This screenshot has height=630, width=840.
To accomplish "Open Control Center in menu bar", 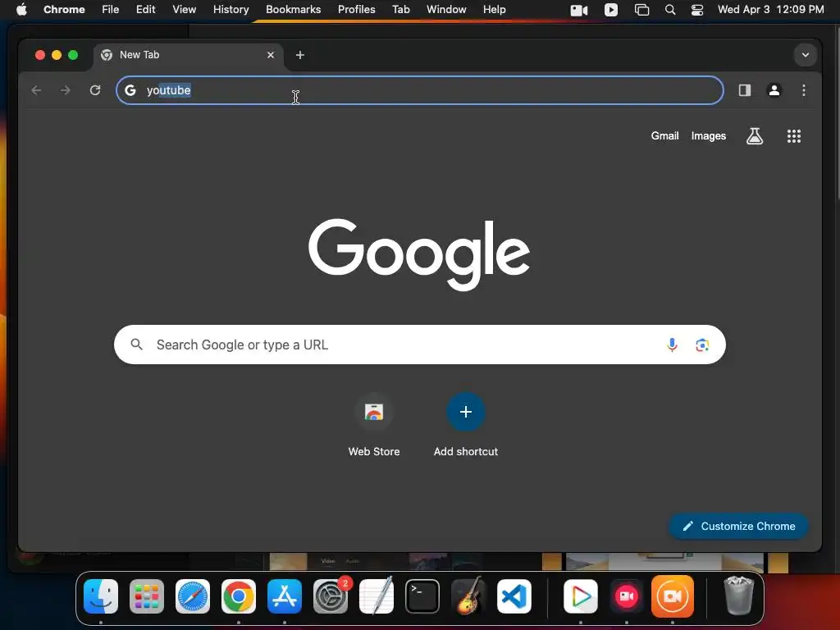I will (697, 10).
